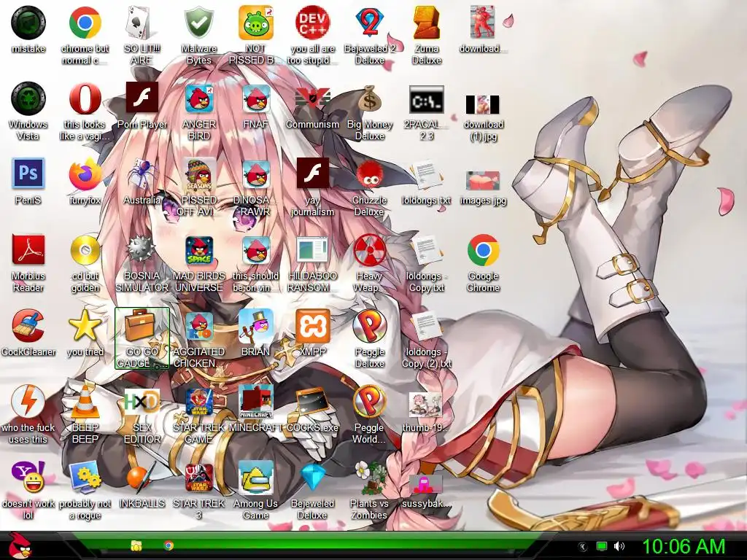This screenshot has height=560, width=747.
Task: Open the Malware Bytes shield icon
Action: tap(198, 23)
